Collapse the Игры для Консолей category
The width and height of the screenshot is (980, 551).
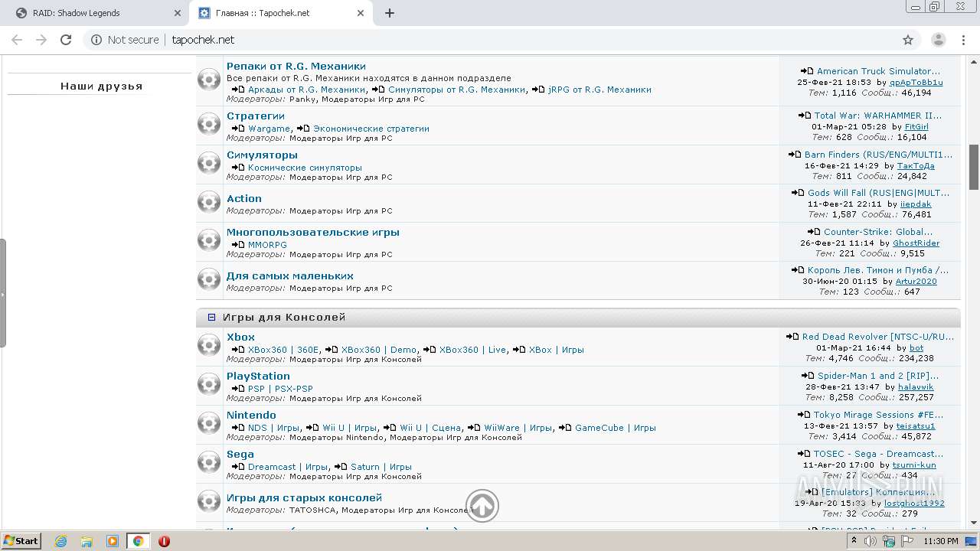tap(212, 317)
